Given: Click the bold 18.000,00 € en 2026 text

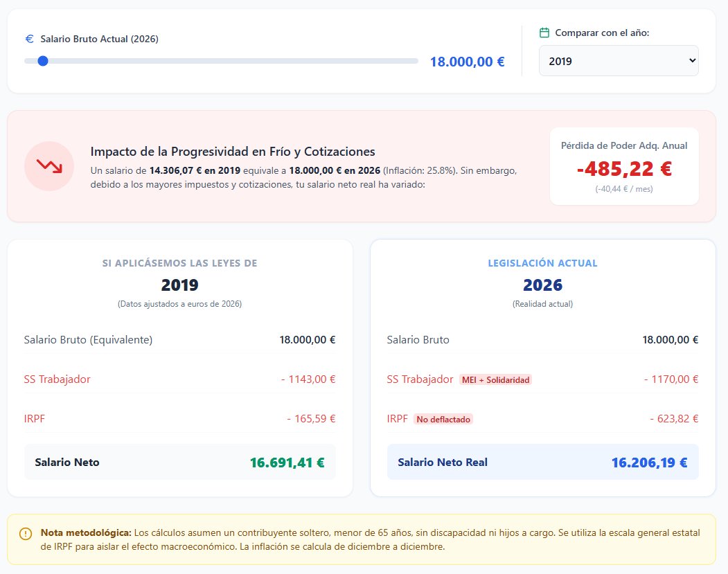Looking at the screenshot, I should click(335, 170).
